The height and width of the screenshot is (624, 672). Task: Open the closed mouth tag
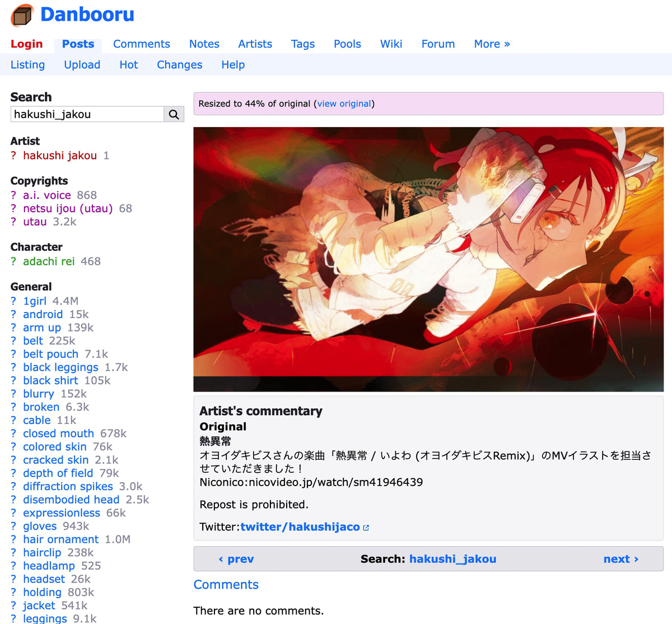pyautogui.click(x=58, y=434)
